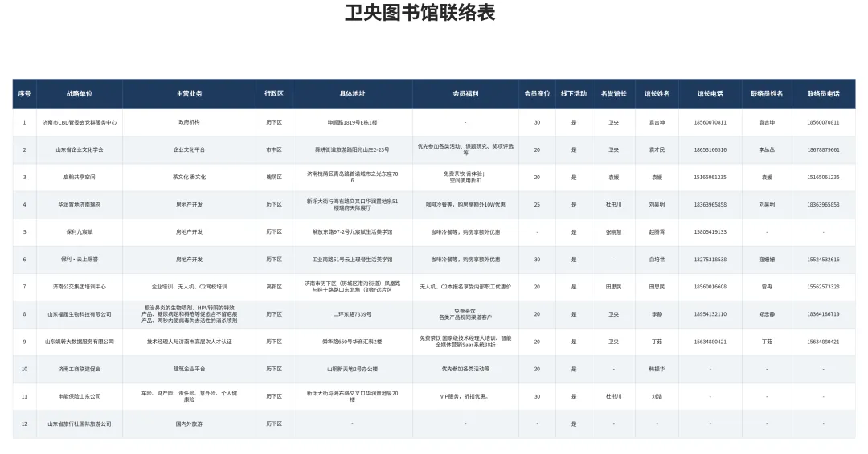Click 馆长电话 15805419133 in row 5
The image size is (868, 454).
point(710,232)
